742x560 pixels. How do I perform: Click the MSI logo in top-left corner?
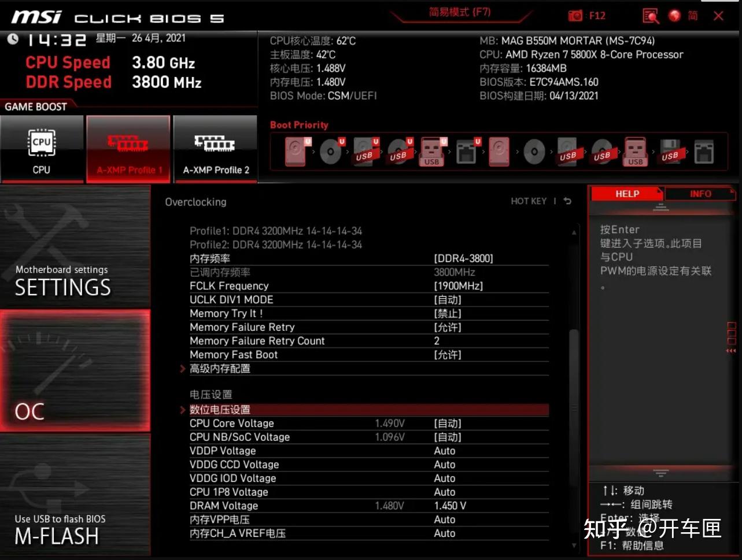[36, 16]
